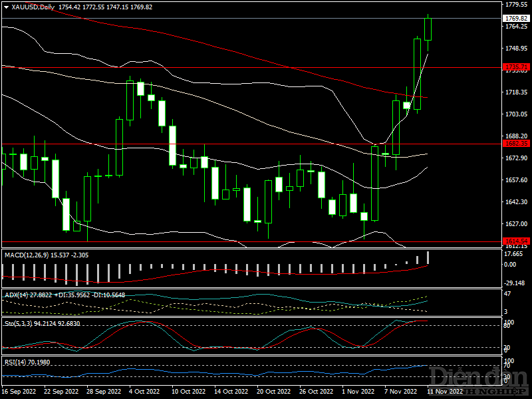Click the topmost green candle near 1769
This screenshot has width=532, height=399.
pos(428,29)
